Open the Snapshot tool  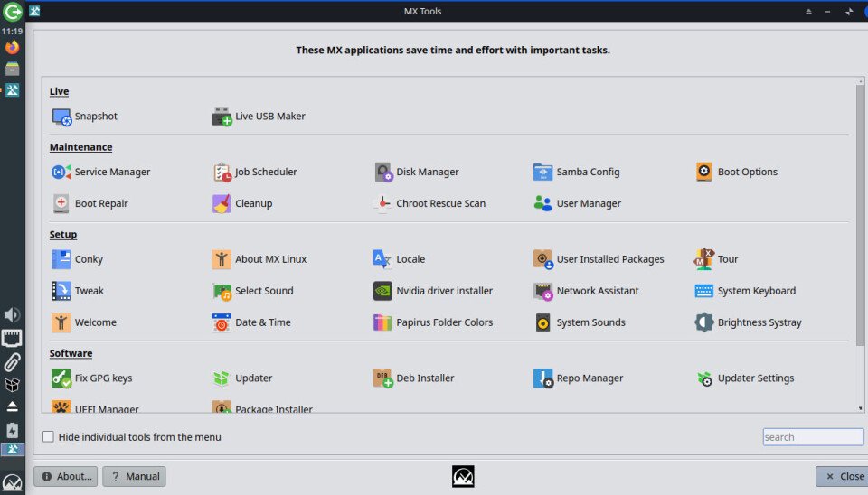point(85,117)
